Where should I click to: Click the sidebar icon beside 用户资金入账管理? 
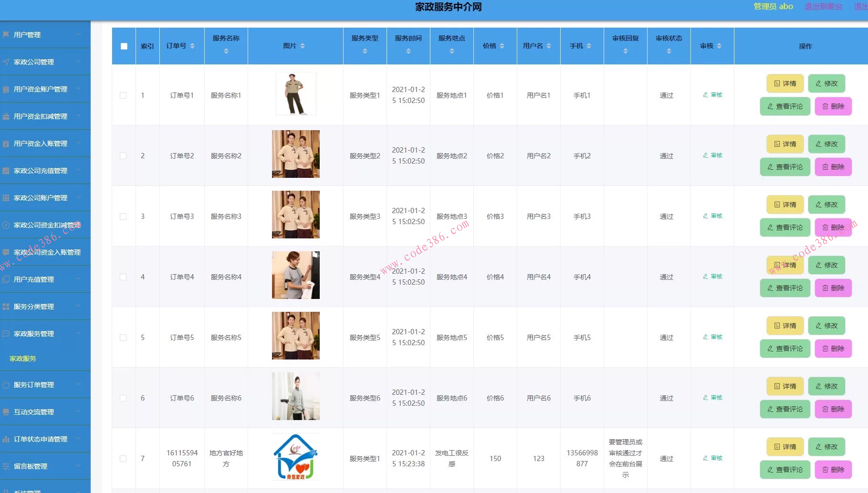[x=6, y=144]
